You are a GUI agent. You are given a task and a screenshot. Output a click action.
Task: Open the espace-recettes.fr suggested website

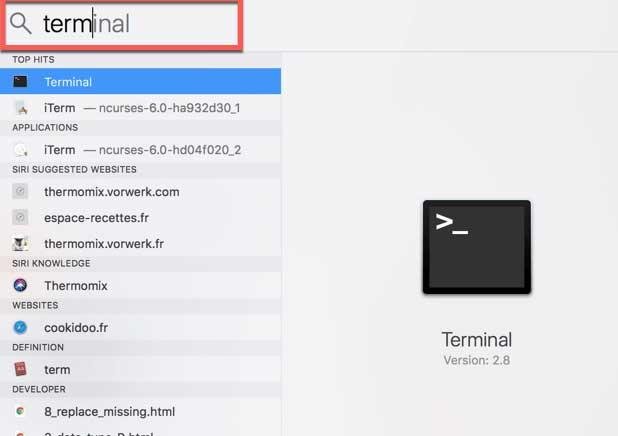click(140, 218)
